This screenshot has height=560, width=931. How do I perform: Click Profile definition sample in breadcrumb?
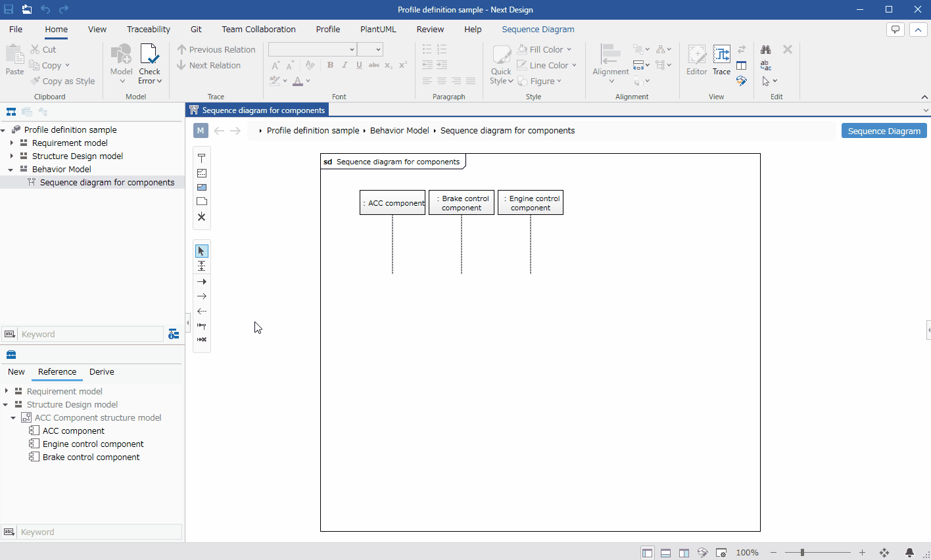[x=313, y=131]
